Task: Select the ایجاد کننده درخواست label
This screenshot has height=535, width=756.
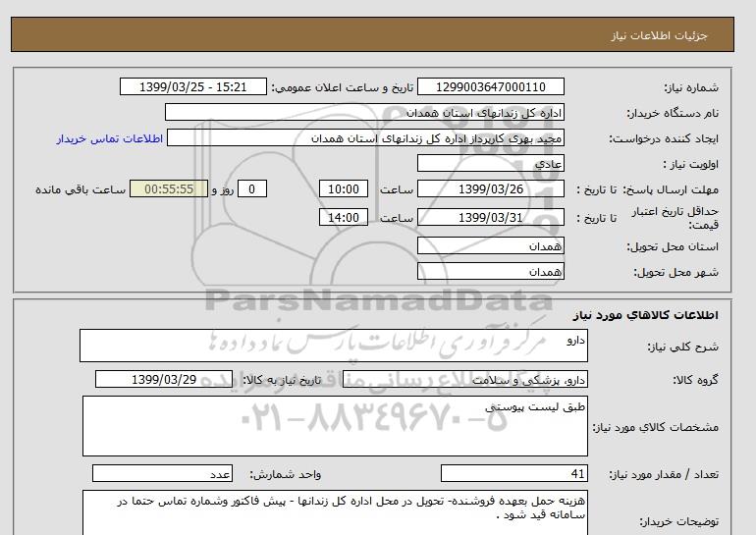Action: coord(664,138)
